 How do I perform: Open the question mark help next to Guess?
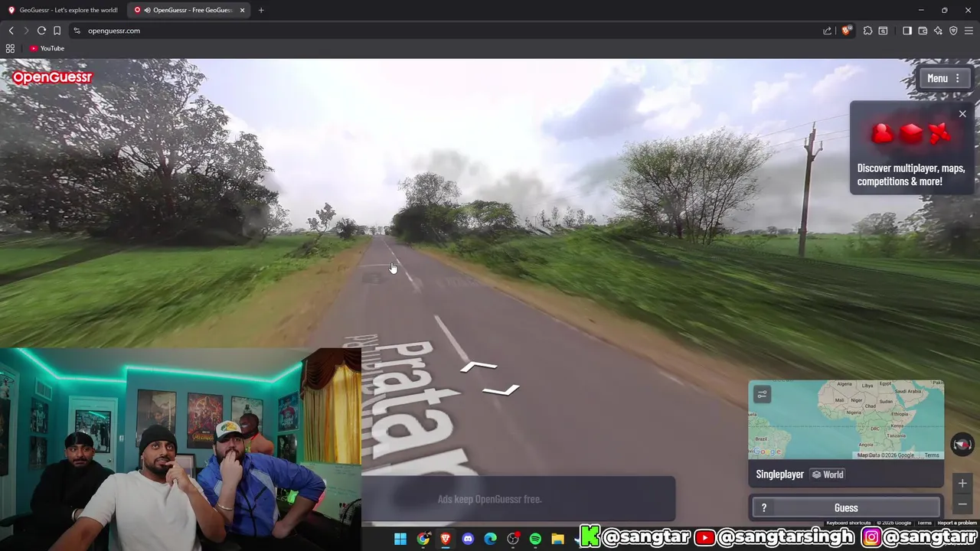tap(763, 507)
